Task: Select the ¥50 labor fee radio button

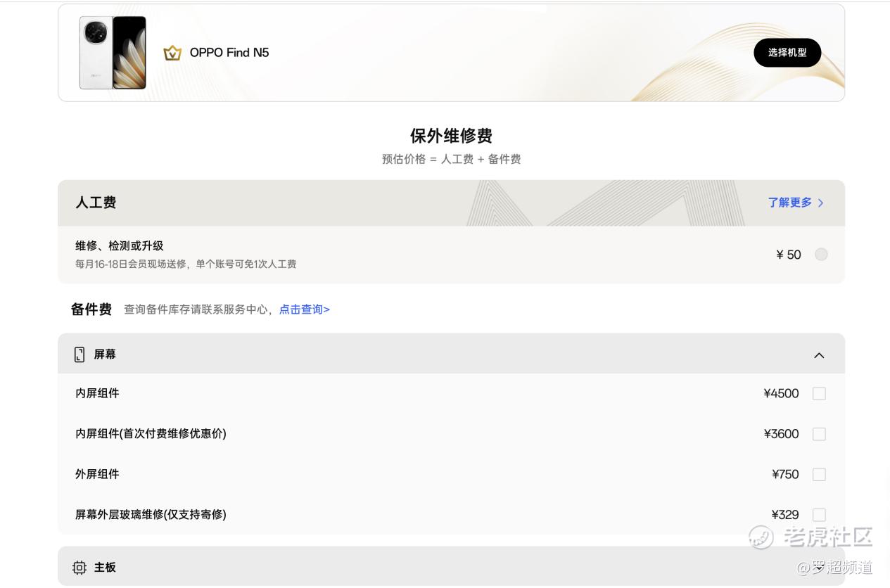Action: click(821, 255)
